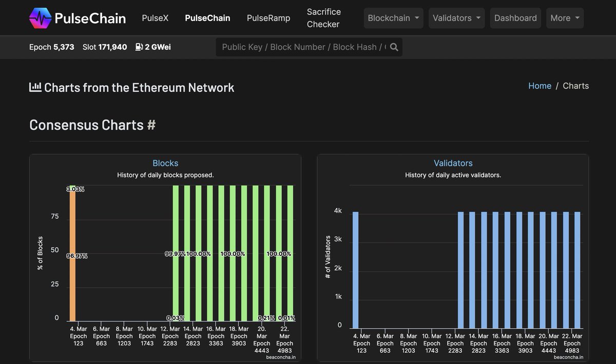This screenshot has width=616, height=364.
Task: Click the Consensus Charts # heading anchor
Action: (x=151, y=125)
